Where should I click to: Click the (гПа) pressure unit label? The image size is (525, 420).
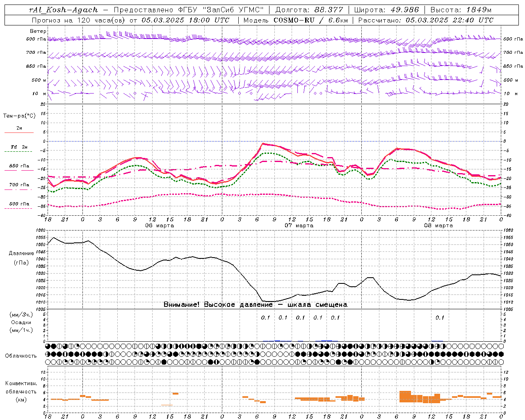[21, 263]
